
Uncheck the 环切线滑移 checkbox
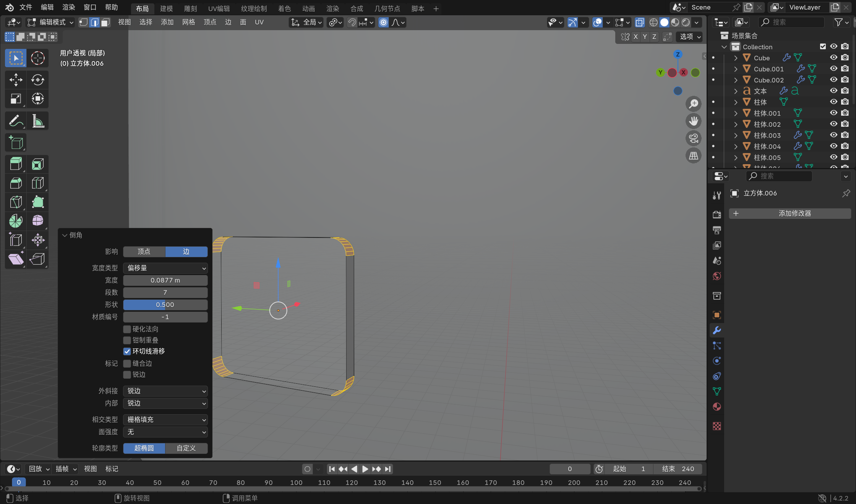[x=127, y=351]
